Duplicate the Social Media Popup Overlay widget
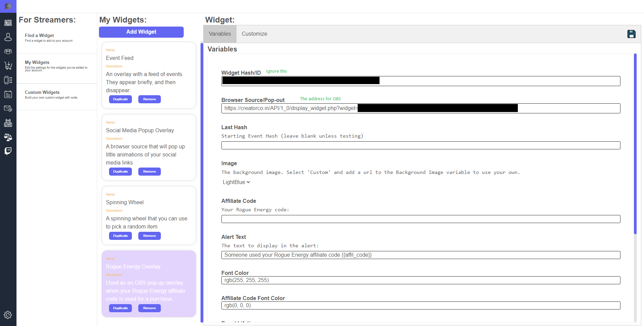The width and height of the screenshot is (644, 326). pos(120,172)
